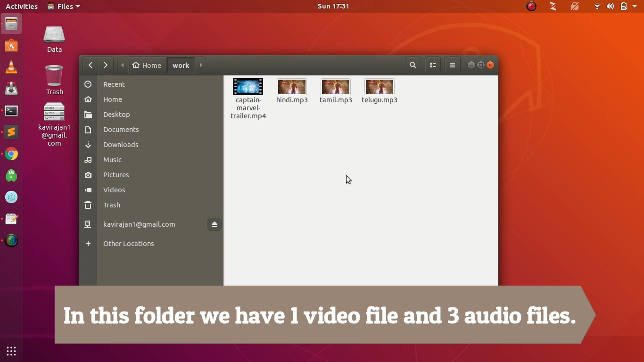Select captain-marvel-trailer.mp4 thumbnail
The image size is (644, 362).
point(248,87)
